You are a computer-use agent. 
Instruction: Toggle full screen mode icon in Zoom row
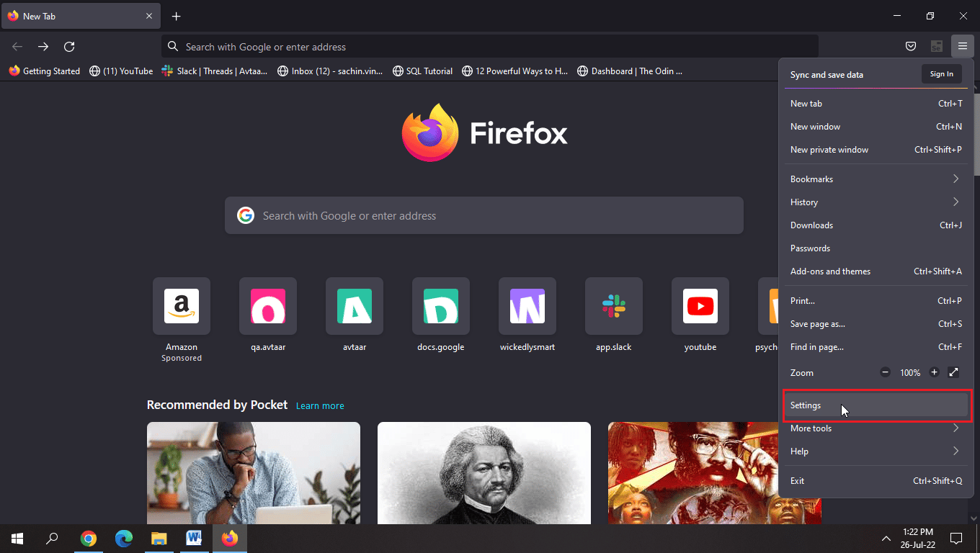[x=953, y=372]
